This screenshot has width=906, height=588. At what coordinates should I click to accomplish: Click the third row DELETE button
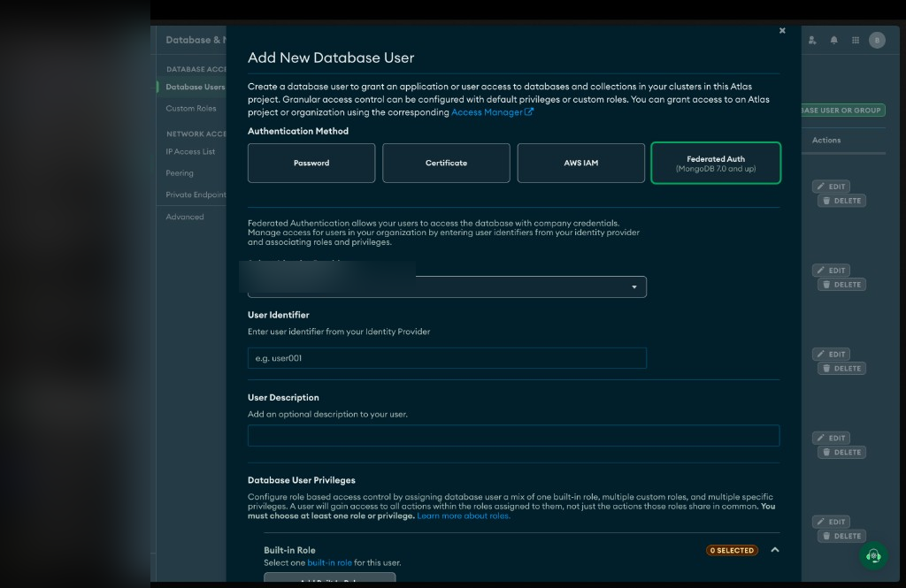coord(842,369)
